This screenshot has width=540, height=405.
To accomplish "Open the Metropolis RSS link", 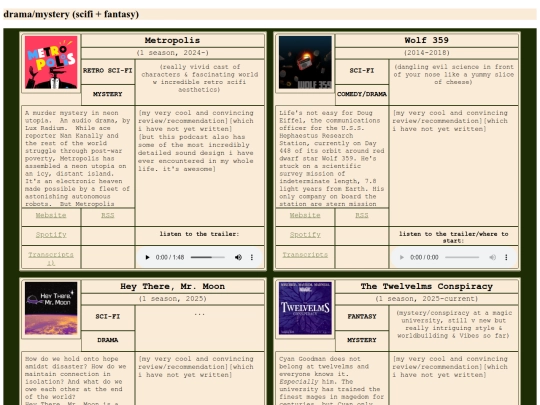I will click(108, 215).
